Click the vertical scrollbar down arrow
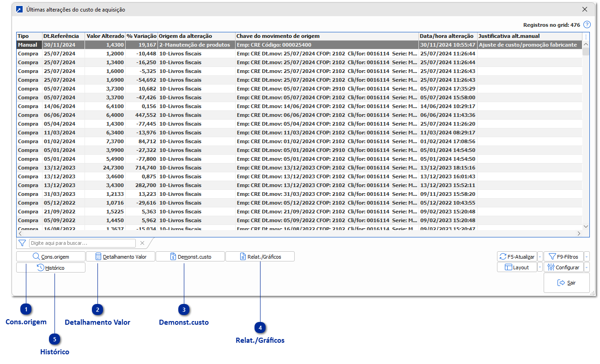This screenshot has height=364, width=600. pos(586,227)
